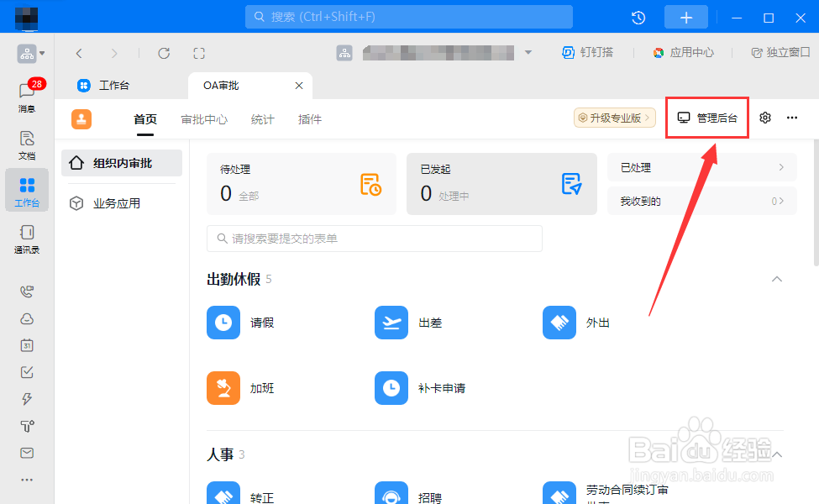Open the Documents sidebar icon
819x504 pixels.
(27, 144)
